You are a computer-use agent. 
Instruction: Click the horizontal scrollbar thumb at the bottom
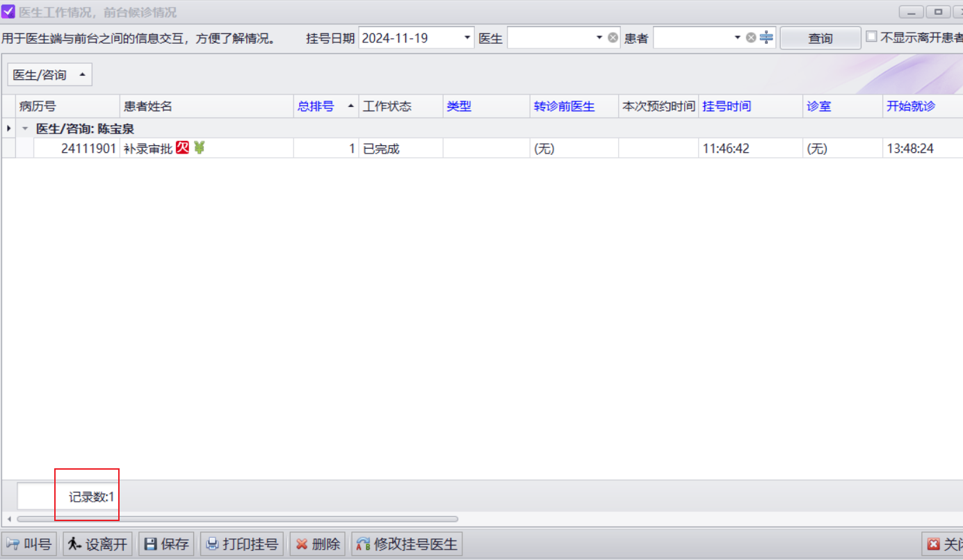click(238, 519)
